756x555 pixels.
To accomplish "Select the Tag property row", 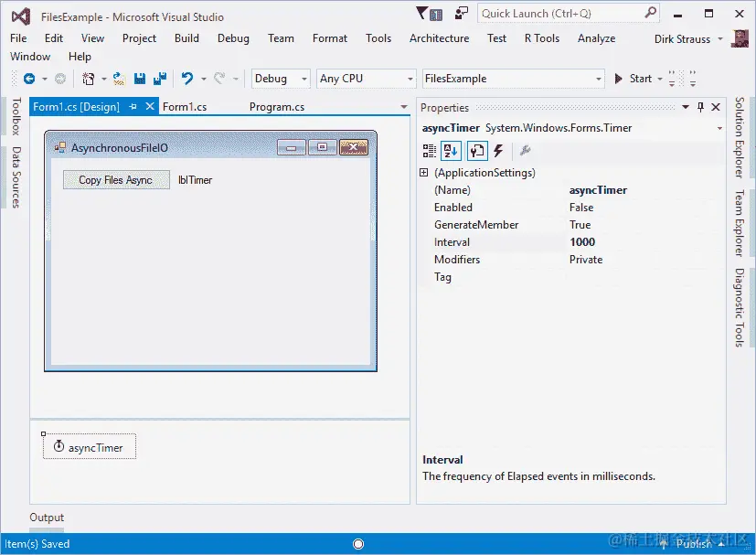I will 572,277.
